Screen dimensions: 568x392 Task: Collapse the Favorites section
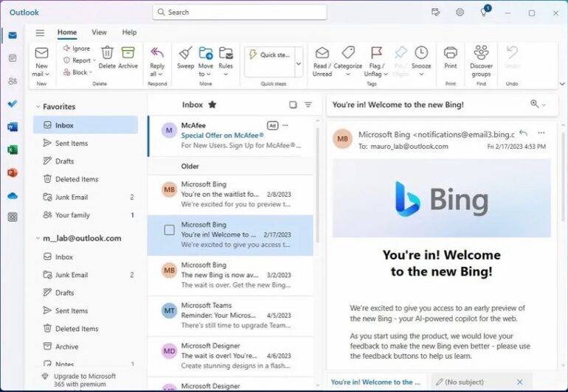coord(38,106)
